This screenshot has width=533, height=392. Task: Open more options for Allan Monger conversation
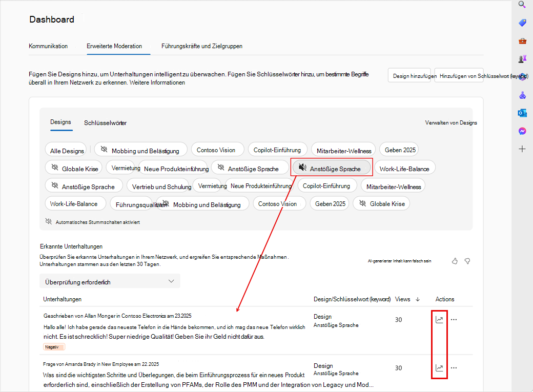tap(454, 320)
